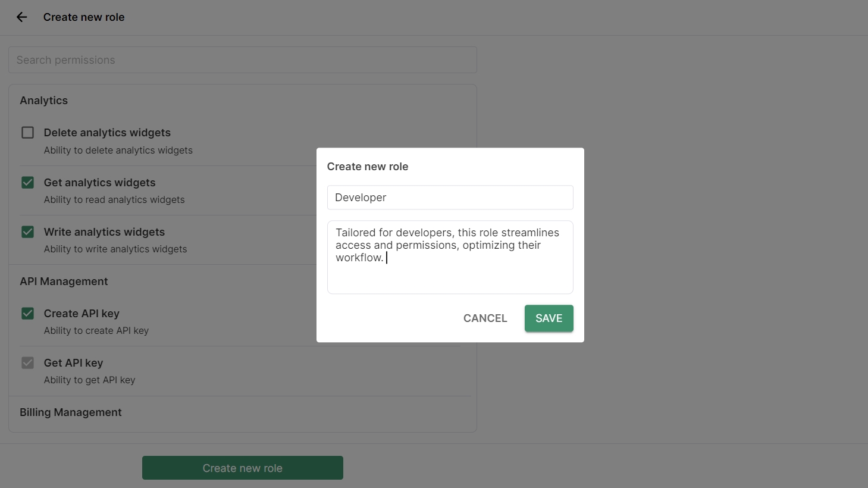868x488 pixels.
Task: Click the Create new role page title
Action: tap(84, 17)
